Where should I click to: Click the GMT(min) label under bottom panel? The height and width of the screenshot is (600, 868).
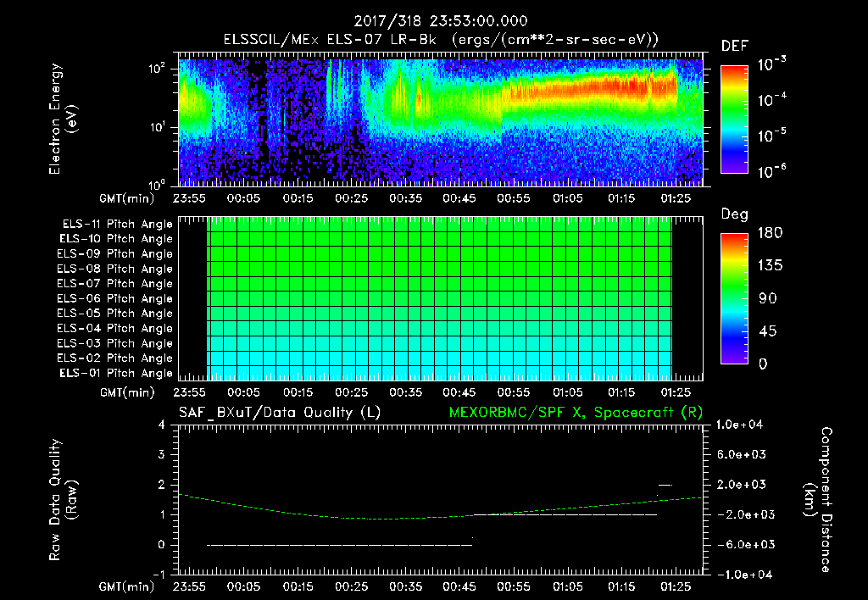coord(127,586)
